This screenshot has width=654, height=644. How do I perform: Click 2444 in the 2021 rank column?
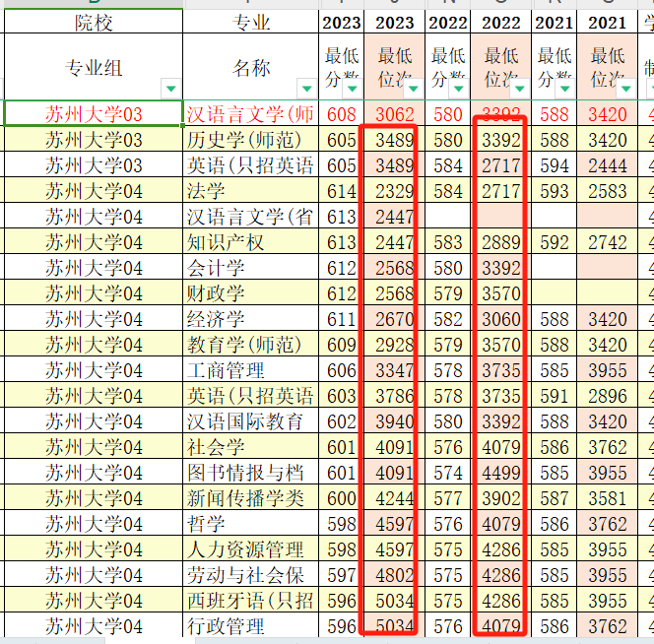point(608,165)
